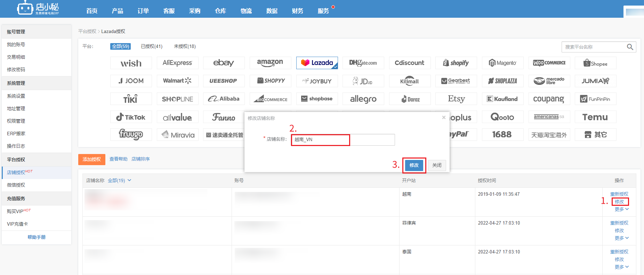
Task: Open the 仓库 top menu
Action: click(220, 11)
